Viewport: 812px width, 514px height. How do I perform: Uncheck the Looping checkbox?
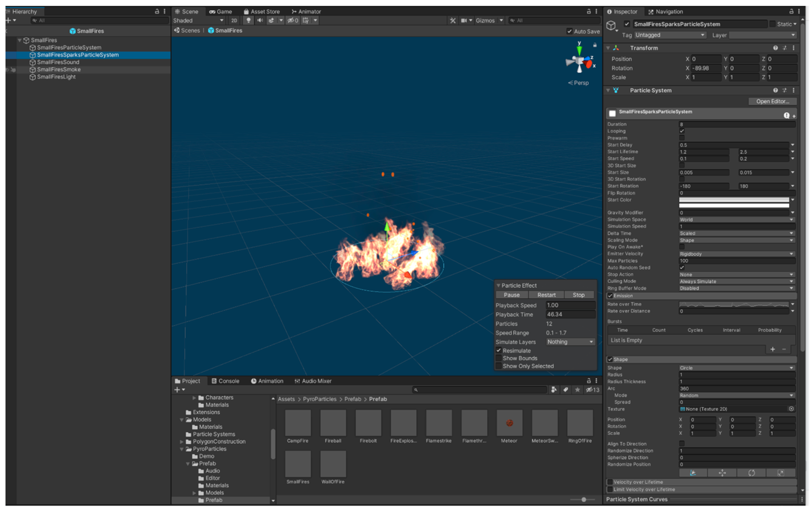point(682,131)
